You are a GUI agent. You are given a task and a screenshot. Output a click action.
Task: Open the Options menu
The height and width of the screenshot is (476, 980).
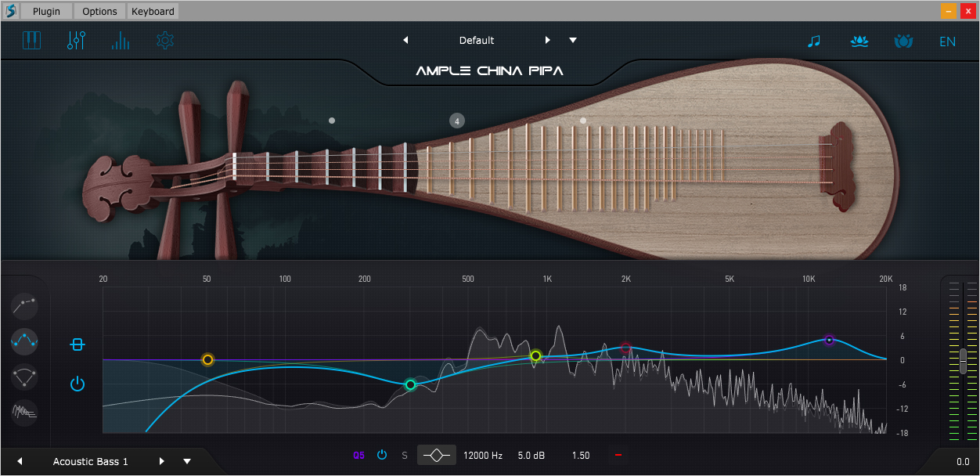99,11
